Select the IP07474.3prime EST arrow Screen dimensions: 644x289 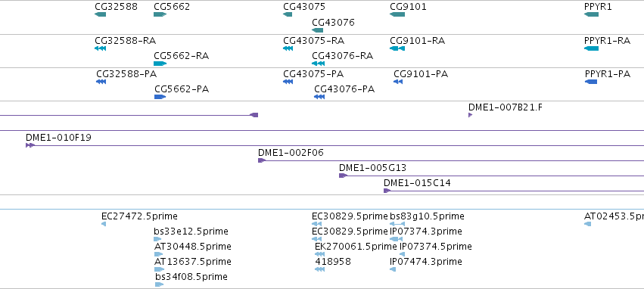point(393,269)
